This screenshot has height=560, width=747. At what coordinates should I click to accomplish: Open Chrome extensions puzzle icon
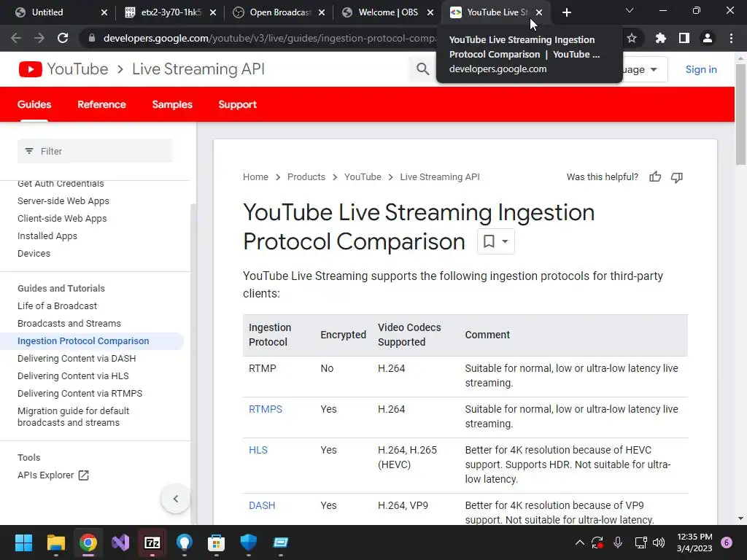coord(660,38)
